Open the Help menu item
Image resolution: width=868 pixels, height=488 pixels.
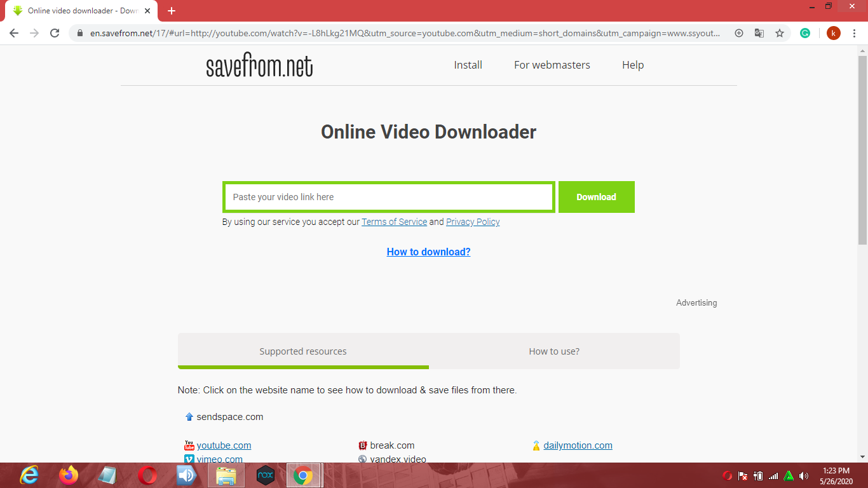point(633,65)
